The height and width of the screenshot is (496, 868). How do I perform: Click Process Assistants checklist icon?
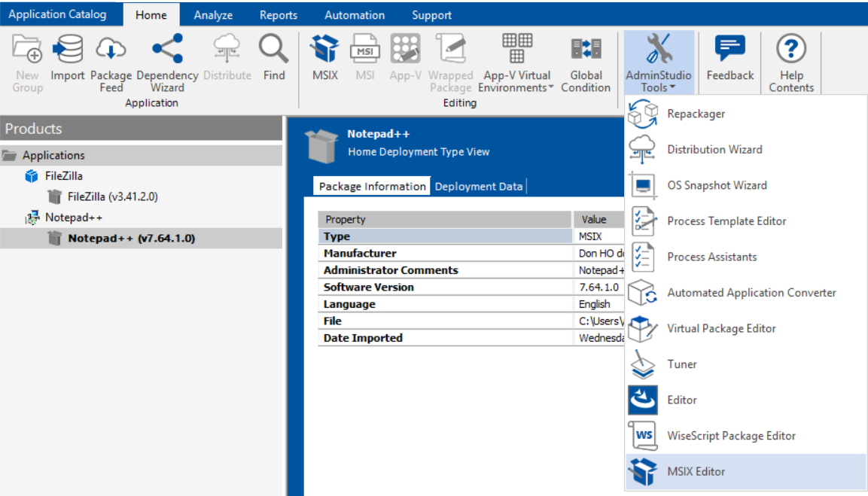tap(643, 257)
